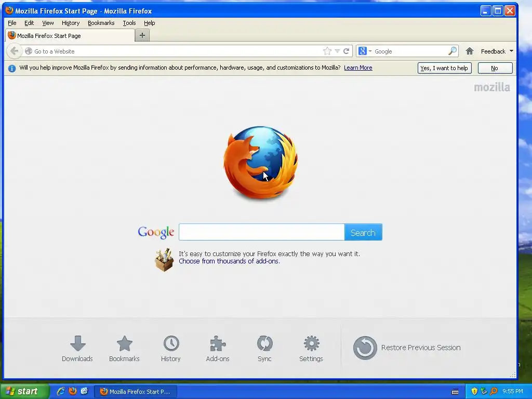Open the Bookmarks menu in menu bar
The image size is (532, 399).
(101, 23)
